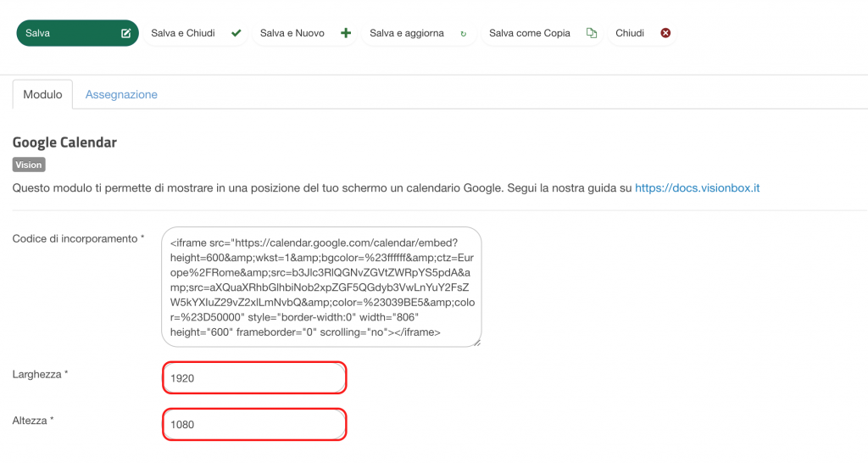Click the edit icon in Salva button
This screenshot has height=463, width=868.
pyautogui.click(x=125, y=33)
